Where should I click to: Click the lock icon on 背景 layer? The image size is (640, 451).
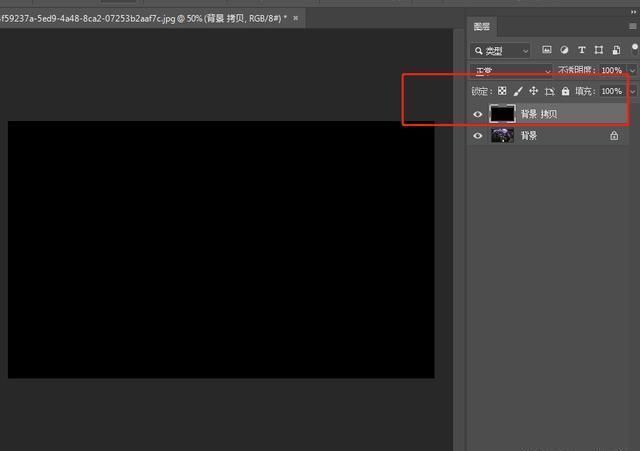[x=614, y=136]
